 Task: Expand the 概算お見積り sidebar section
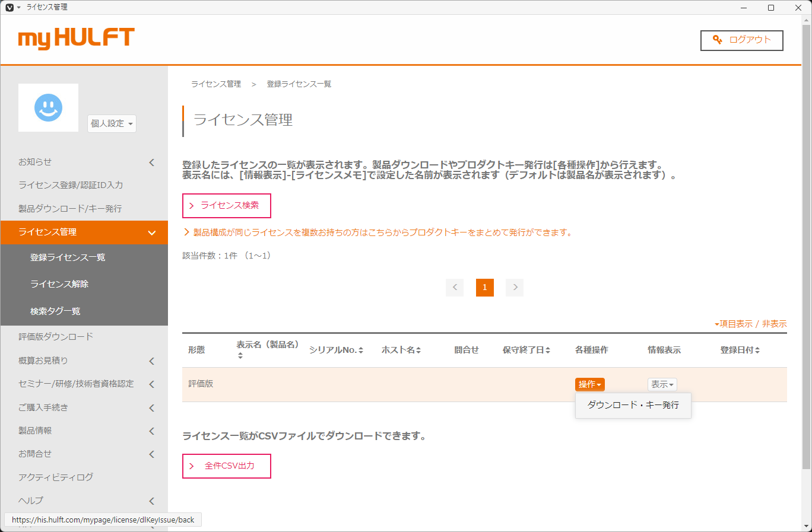pyautogui.click(x=84, y=361)
